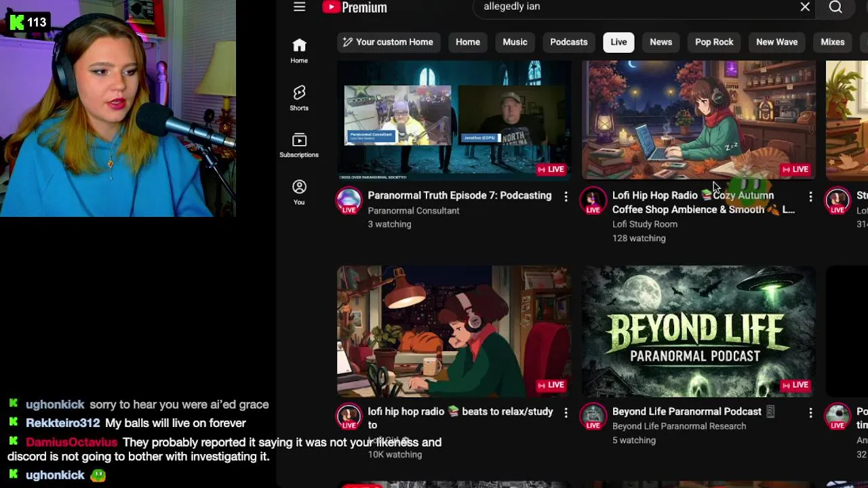Select the Live filter chip
The height and width of the screenshot is (488, 868).
618,42
